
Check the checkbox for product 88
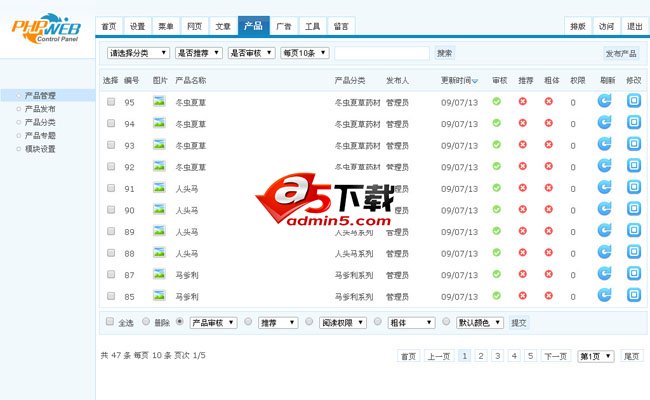tap(111, 252)
